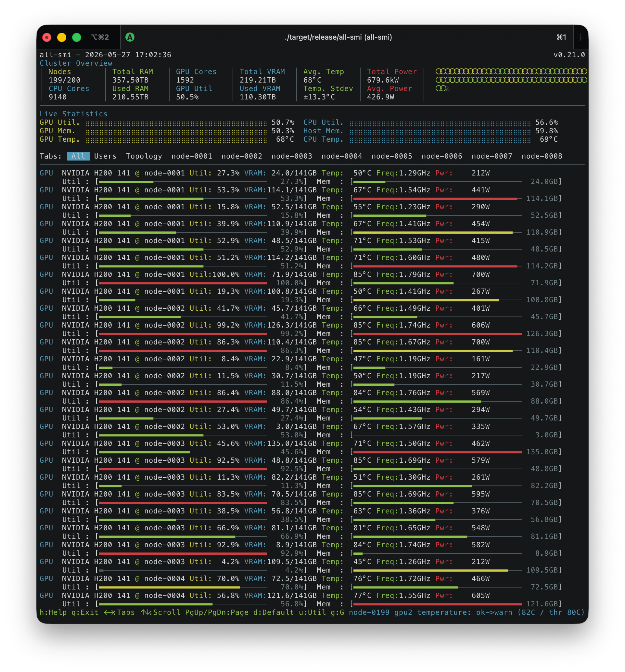625x672 pixels.
Task: Switch to the node-0001 tab
Action: coord(192,156)
